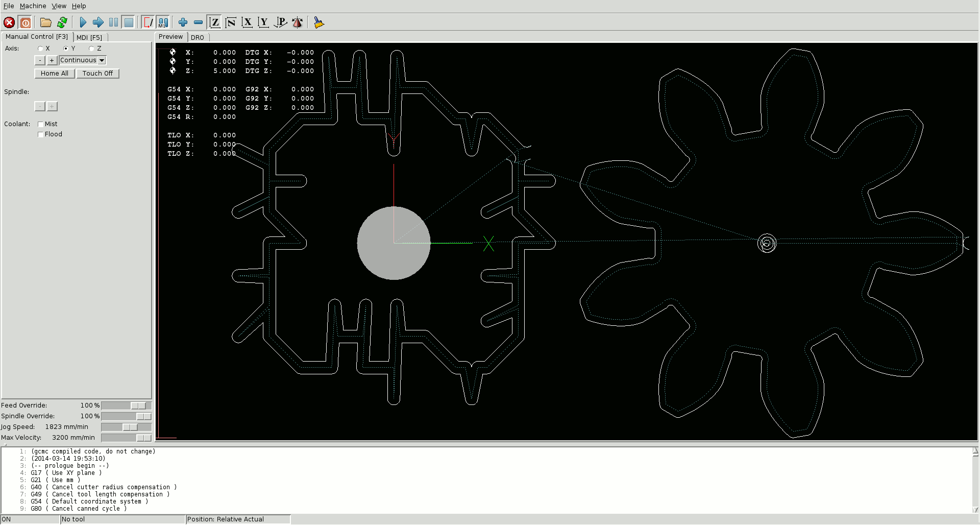
Task: Open a G-code file
Action: 46,22
